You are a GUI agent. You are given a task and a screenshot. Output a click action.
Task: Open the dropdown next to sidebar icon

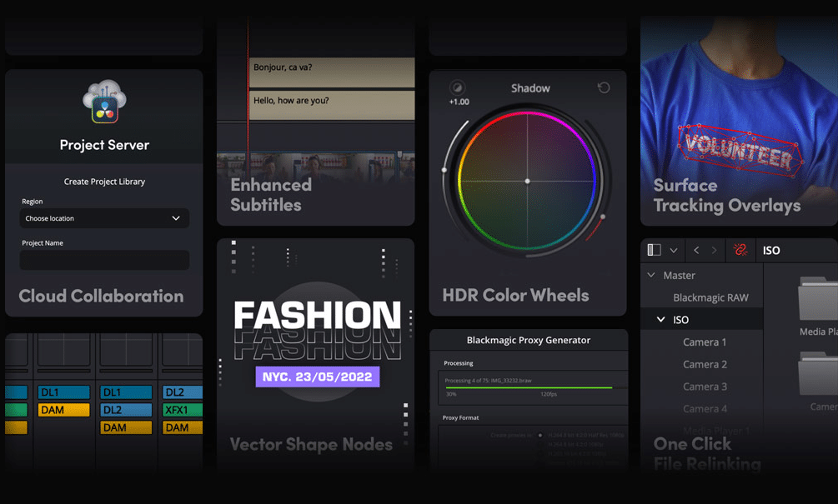pos(674,250)
